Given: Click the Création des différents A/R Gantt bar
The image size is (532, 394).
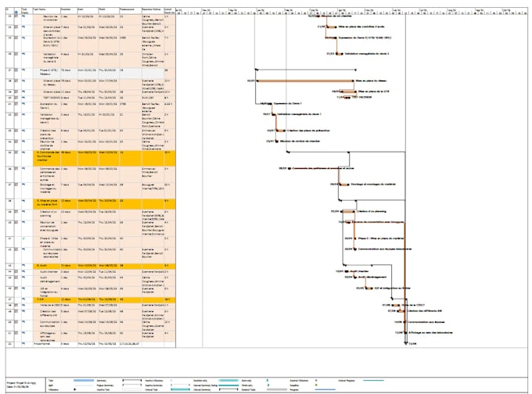Looking at the screenshot, I should [x=401, y=311].
